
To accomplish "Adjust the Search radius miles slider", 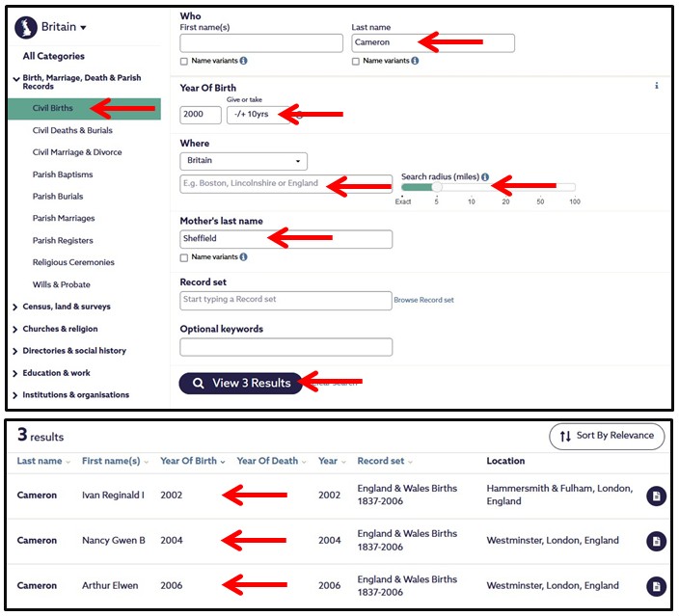I will (x=436, y=187).
